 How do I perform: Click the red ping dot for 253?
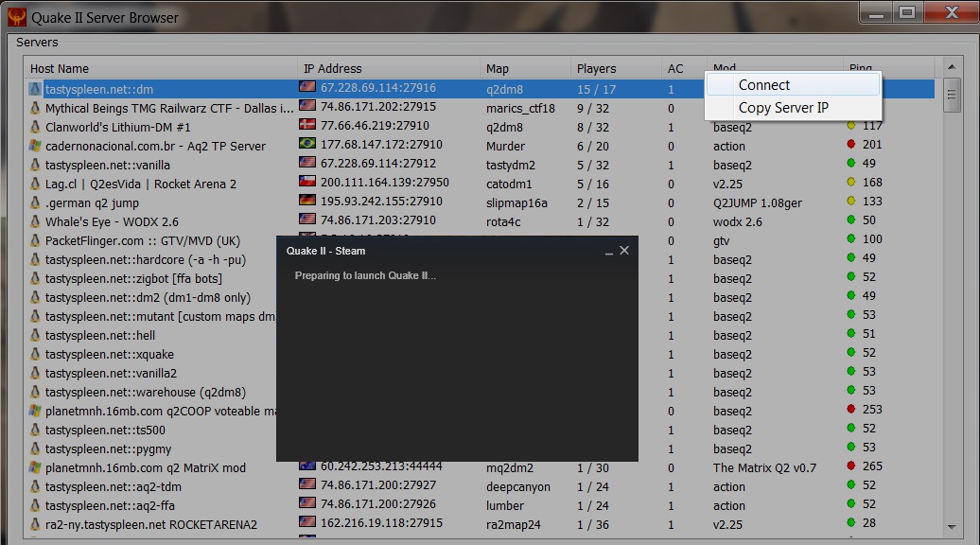850,409
